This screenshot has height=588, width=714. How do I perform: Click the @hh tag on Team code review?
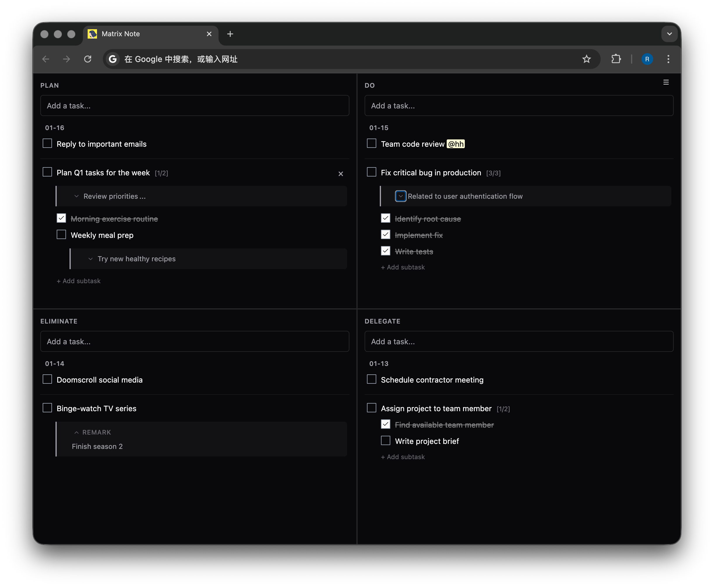click(455, 144)
